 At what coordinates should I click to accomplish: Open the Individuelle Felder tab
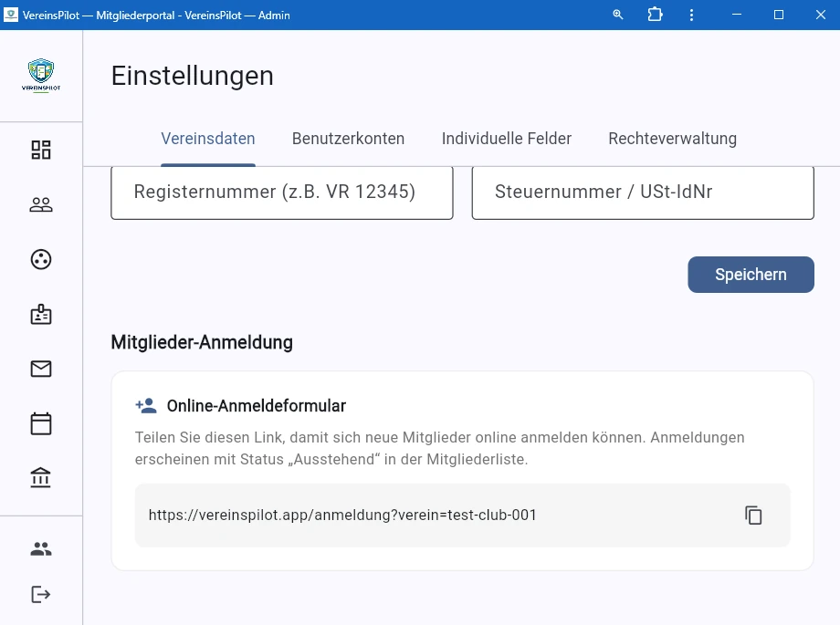pyautogui.click(x=507, y=139)
